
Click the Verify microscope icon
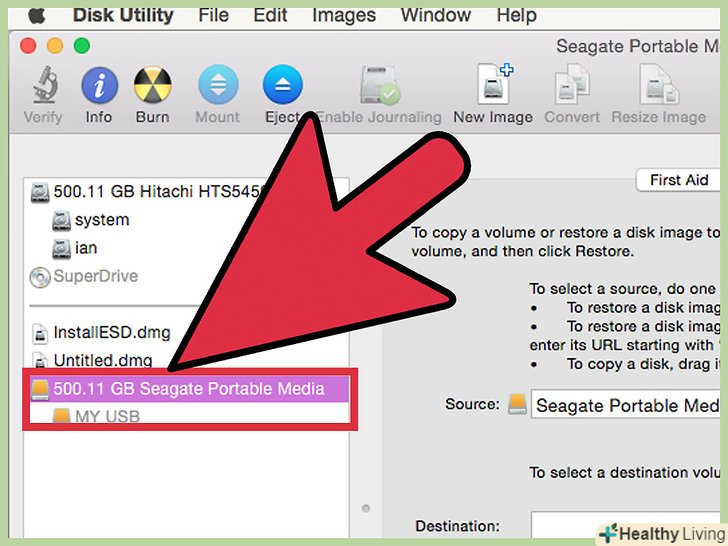[x=45, y=85]
